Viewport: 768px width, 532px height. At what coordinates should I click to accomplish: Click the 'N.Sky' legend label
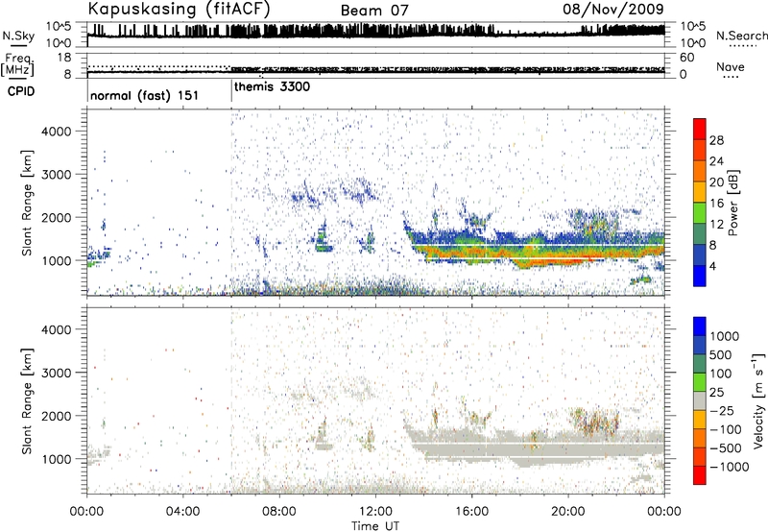pyautogui.click(x=18, y=36)
